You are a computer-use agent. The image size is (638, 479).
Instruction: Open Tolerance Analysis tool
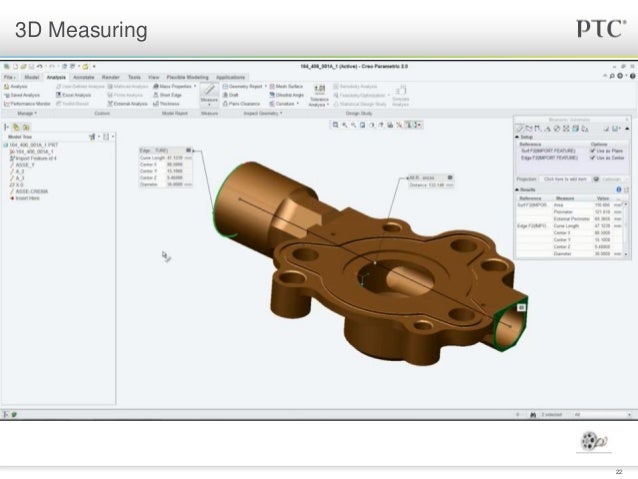pos(320,96)
